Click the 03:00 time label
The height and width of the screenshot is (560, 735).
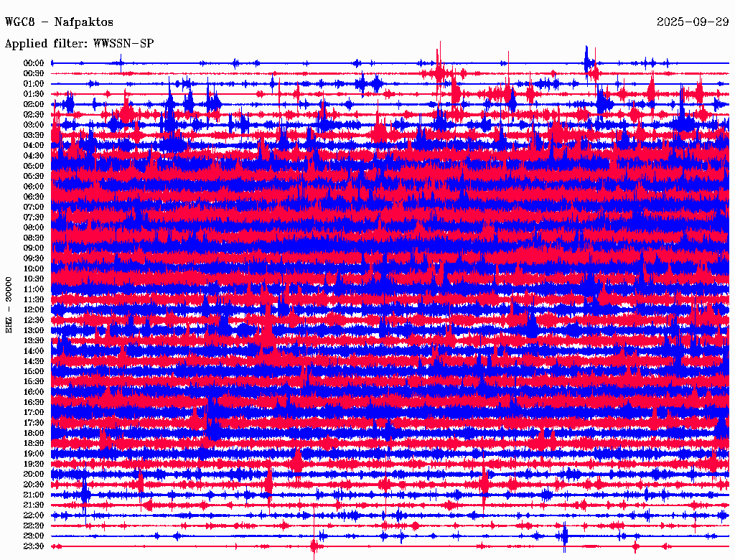coord(34,125)
